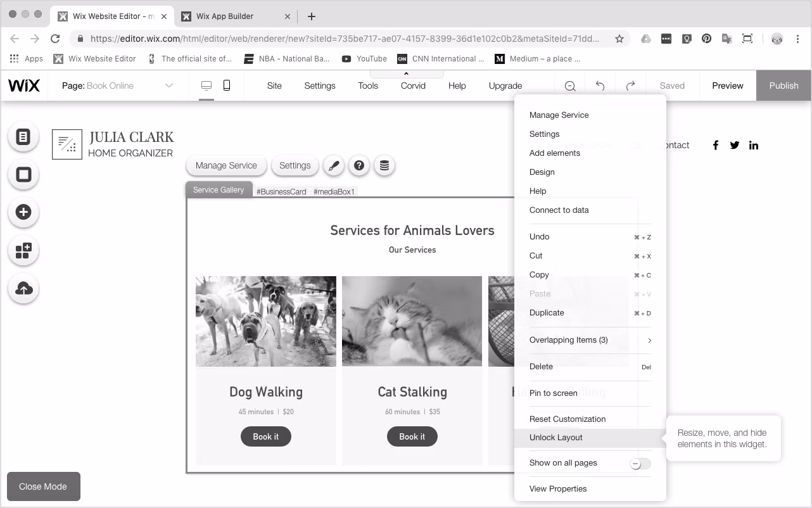Click the Facebook social icon
The image size is (812, 508).
716,145
